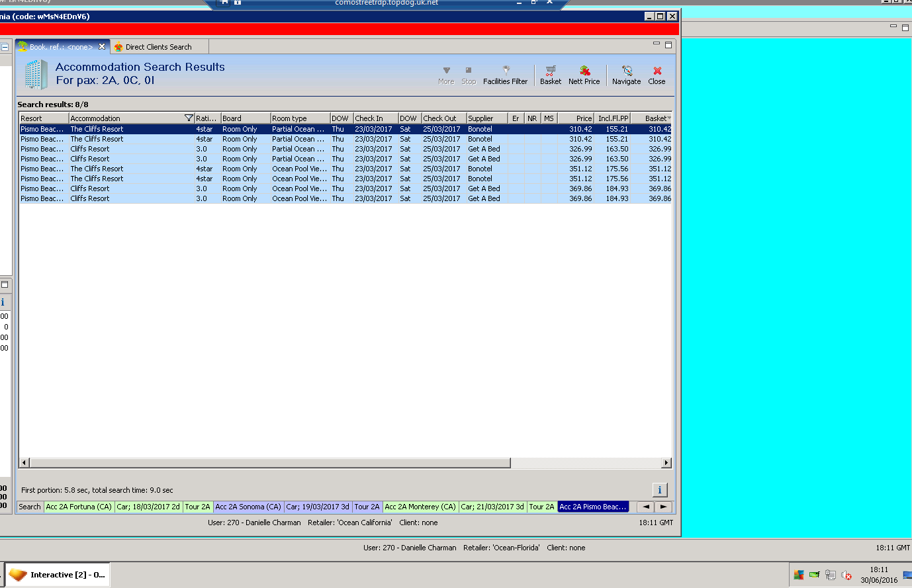Click the Basket column header sort arrow
The image size is (912, 588).
669,118
